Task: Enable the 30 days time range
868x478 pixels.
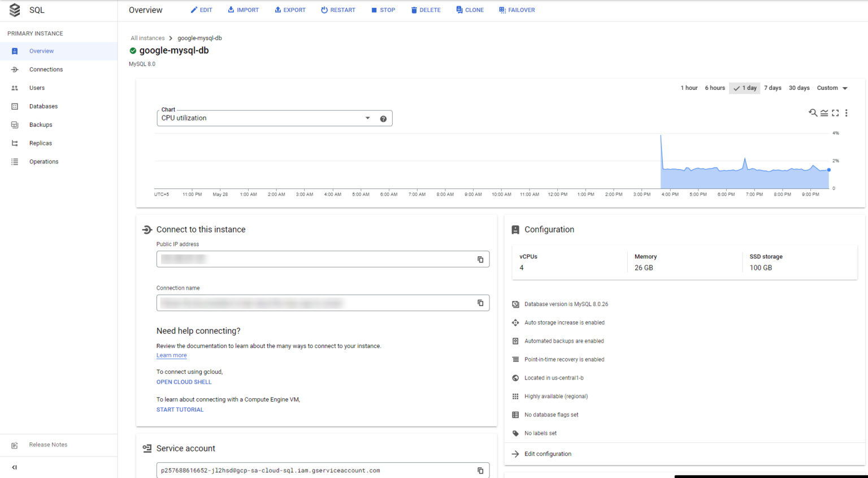Action: coord(798,88)
